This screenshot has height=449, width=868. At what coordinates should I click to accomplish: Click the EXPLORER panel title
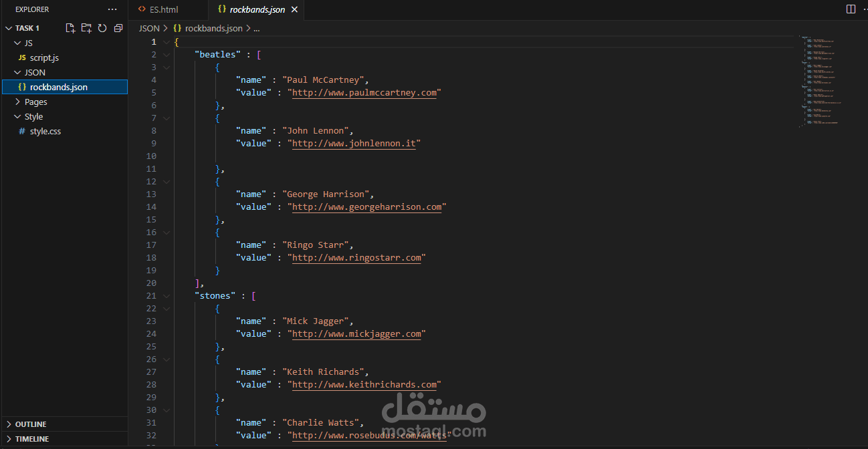[x=32, y=9]
